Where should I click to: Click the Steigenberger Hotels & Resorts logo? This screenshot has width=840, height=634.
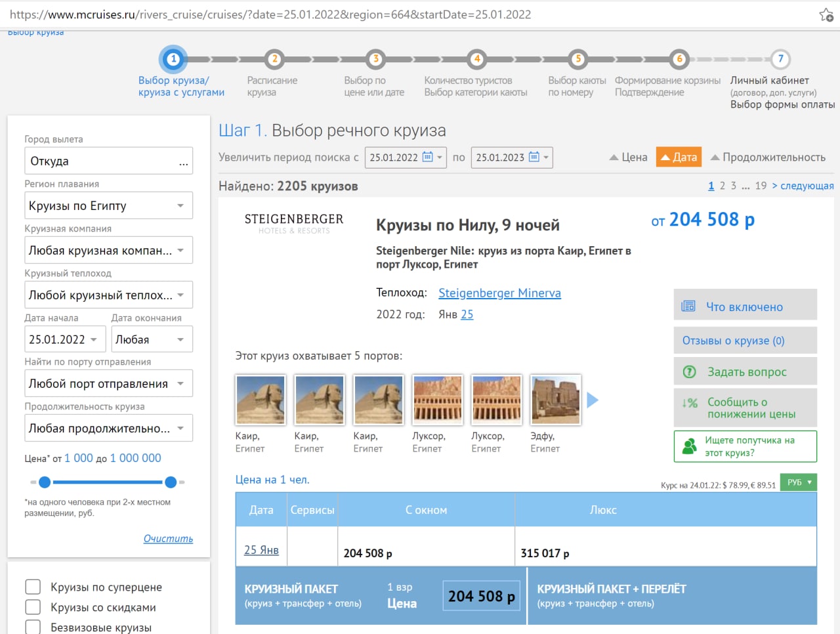294,223
